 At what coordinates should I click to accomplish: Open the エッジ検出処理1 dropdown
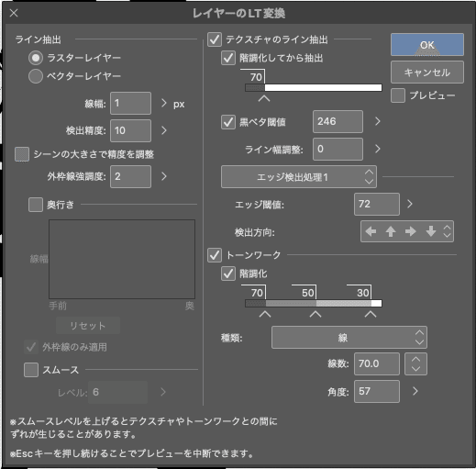click(x=299, y=177)
